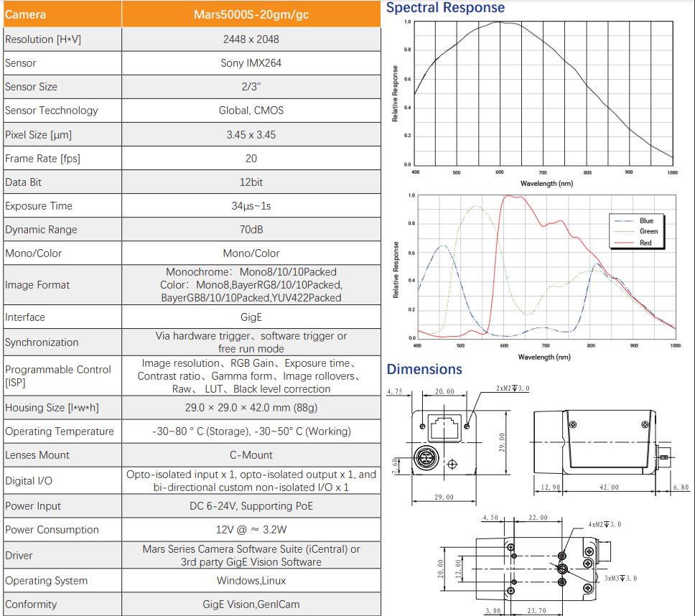Select the Windows,Linux operating system value
The width and height of the screenshot is (695, 616).
click(251, 581)
